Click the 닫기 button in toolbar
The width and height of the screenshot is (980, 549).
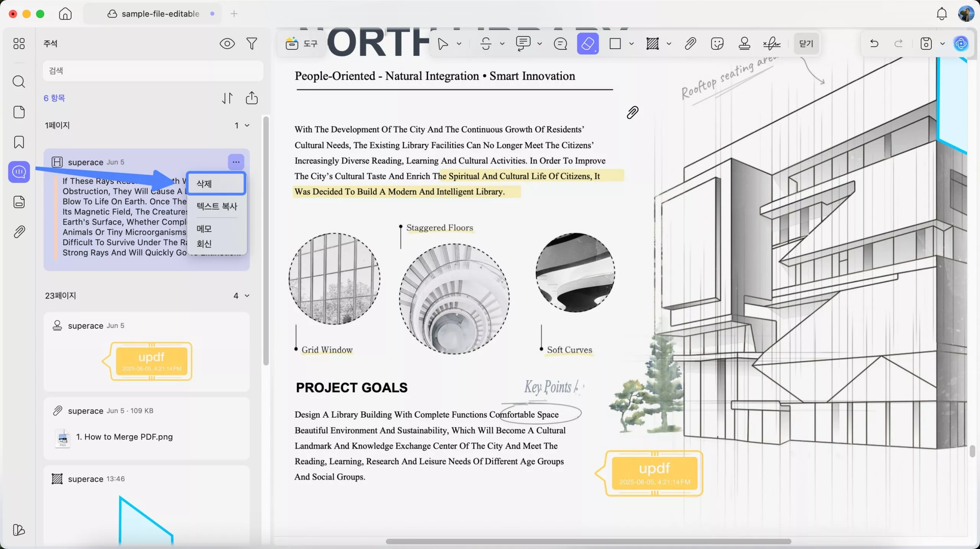(x=806, y=44)
